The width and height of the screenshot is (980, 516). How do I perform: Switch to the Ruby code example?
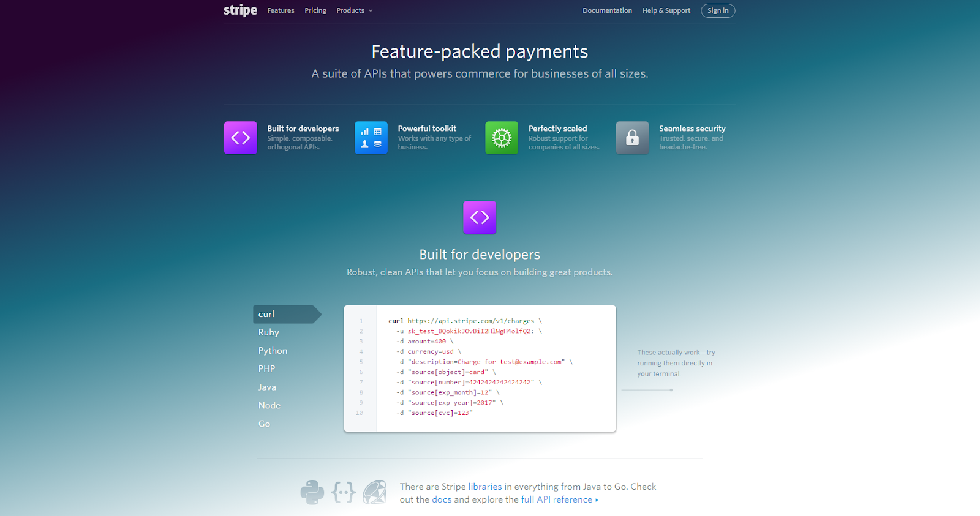tap(269, 332)
